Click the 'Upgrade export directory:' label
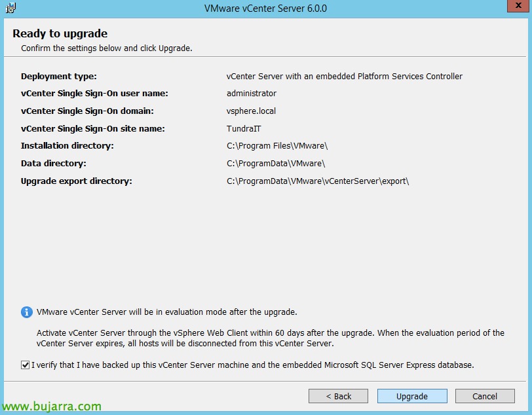 pyautogui.click(x=77, y=181)
